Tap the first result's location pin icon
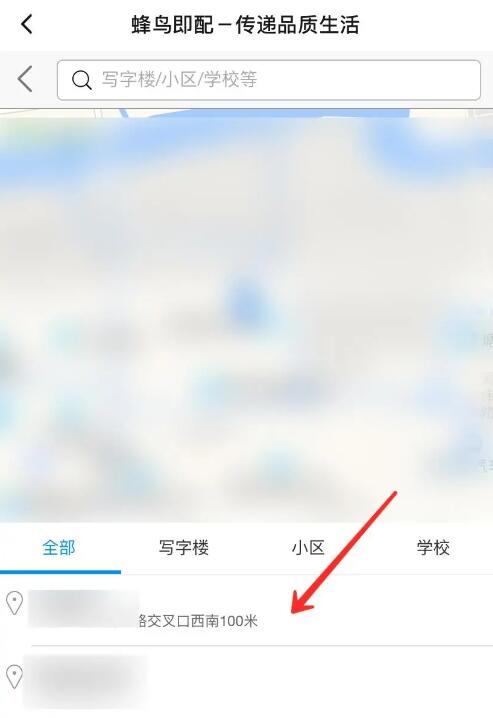Screen dimensions: 493x718 [15, 603]
